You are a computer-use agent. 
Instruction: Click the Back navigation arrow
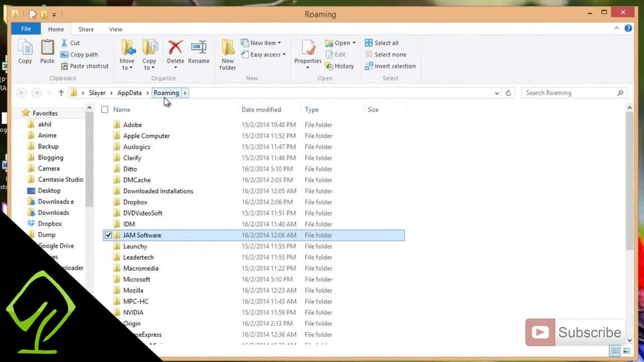pos(22,93)
